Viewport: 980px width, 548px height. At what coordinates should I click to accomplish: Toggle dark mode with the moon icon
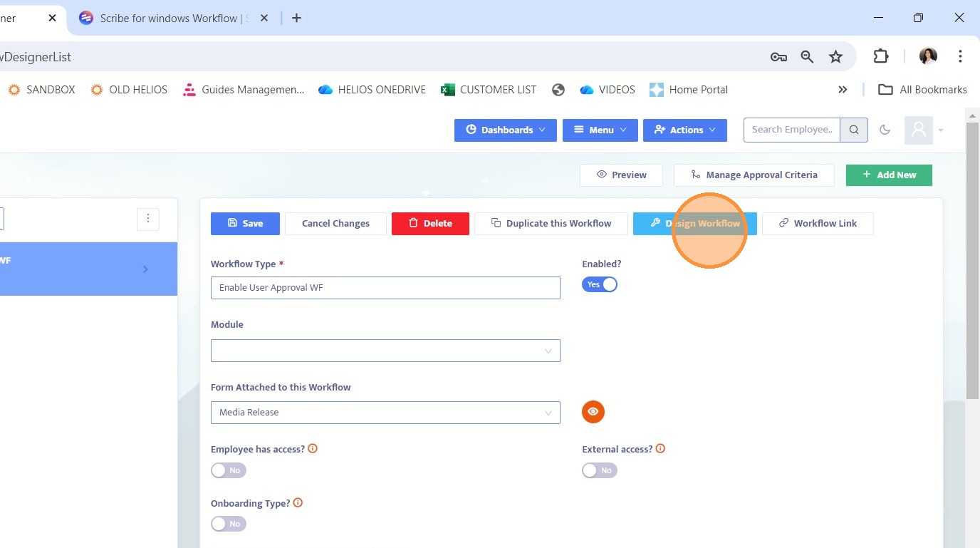tap(885, 130)
